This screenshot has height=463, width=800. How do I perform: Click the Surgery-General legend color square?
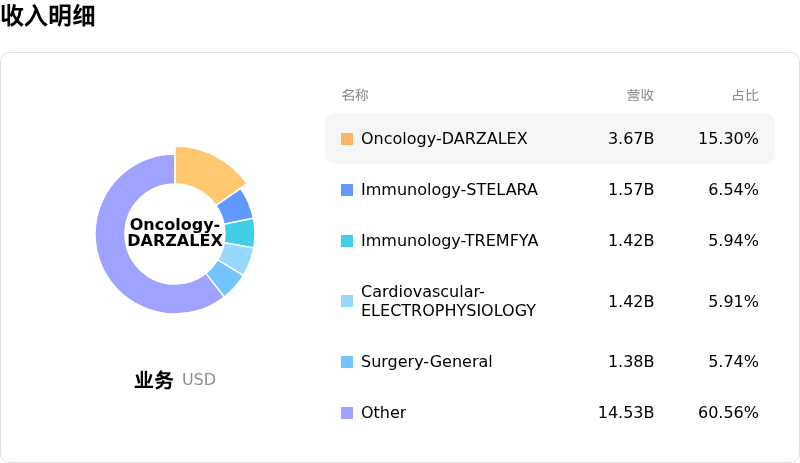coord(347,362)
